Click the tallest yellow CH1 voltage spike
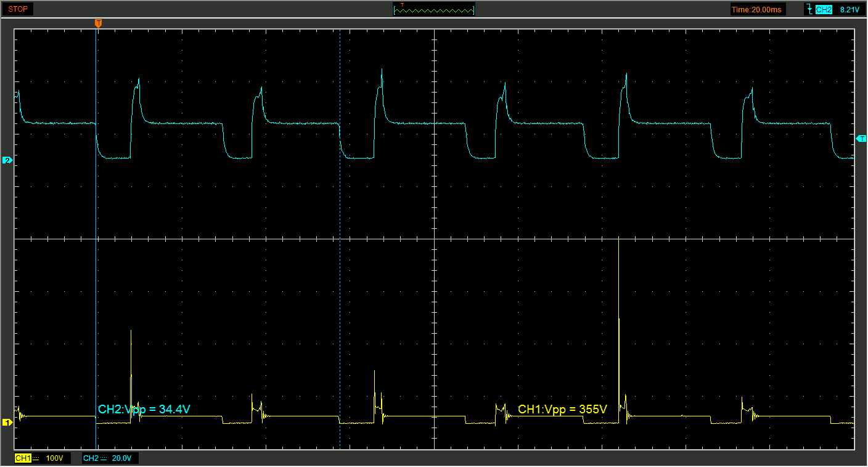 [x=618, y=321]
